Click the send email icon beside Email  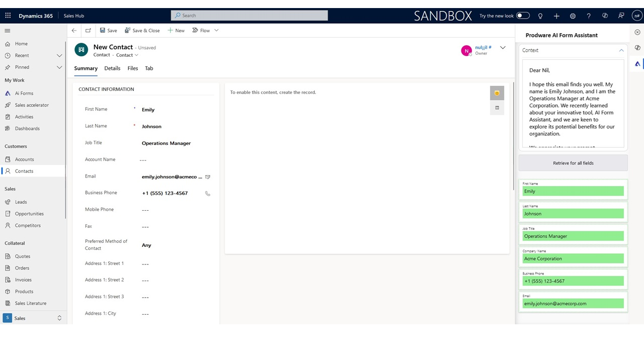[x=208, y=177]
